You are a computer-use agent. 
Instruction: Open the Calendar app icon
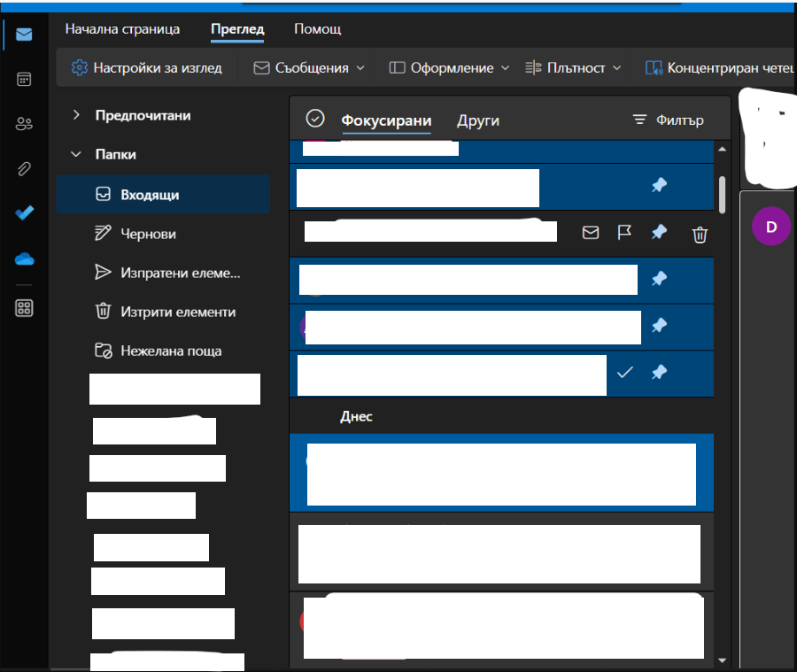click(24, 80)
